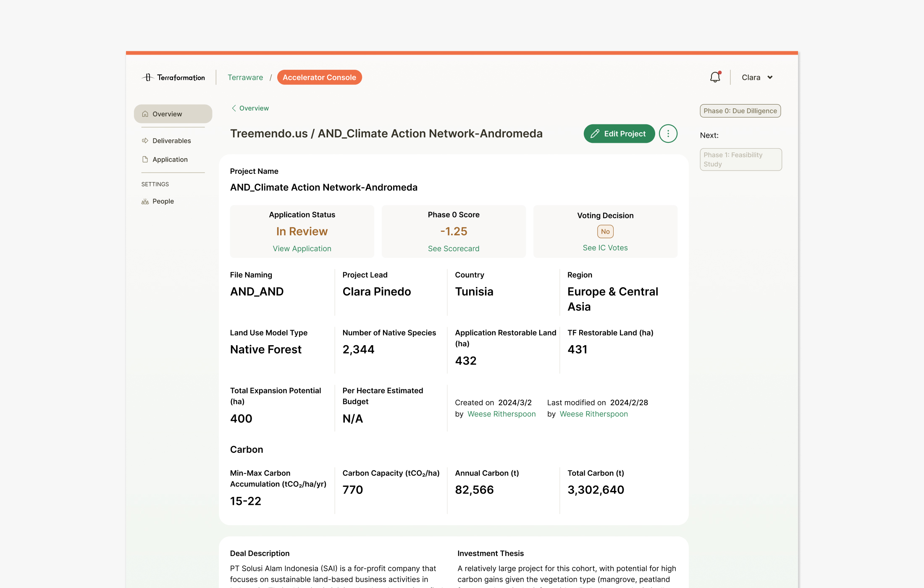Screen dimensions: 924x588
Task: Click the Land Use Model value Native Forest
Action: [x=266, y=349]
